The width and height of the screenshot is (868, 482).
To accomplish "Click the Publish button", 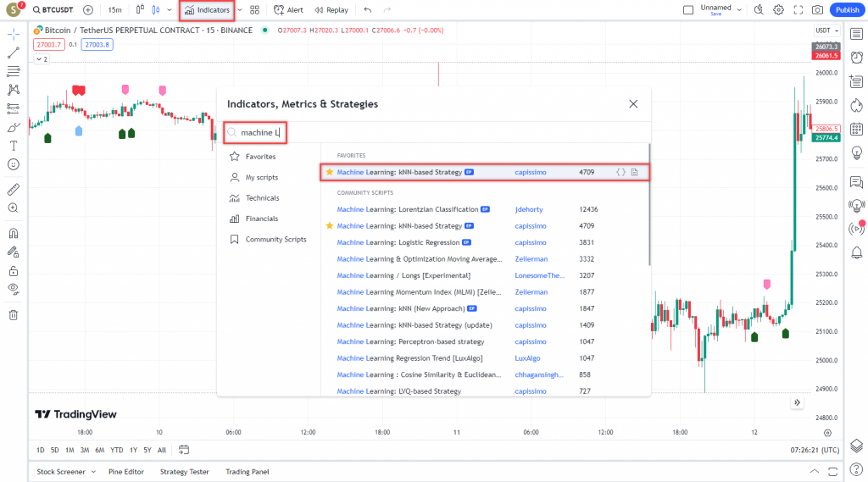I will (846, 10).
